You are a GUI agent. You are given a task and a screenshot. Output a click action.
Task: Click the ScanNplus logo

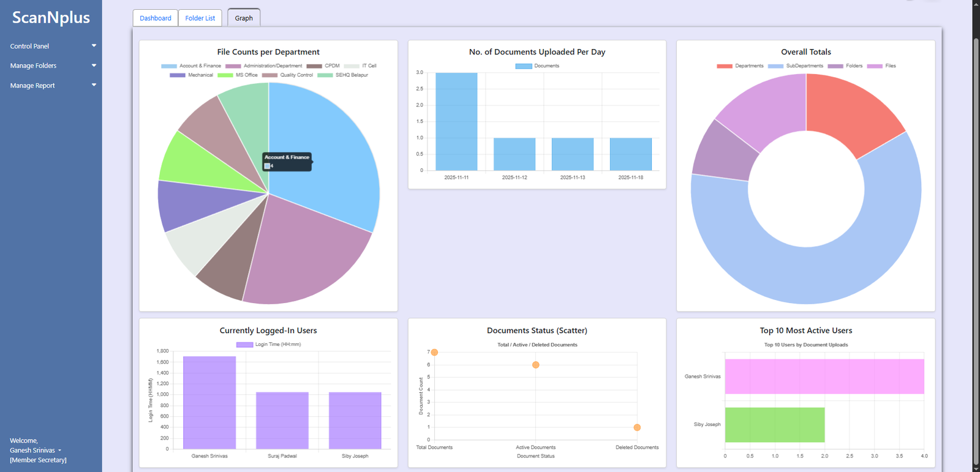pyautogui.click(x=51, y=18)
